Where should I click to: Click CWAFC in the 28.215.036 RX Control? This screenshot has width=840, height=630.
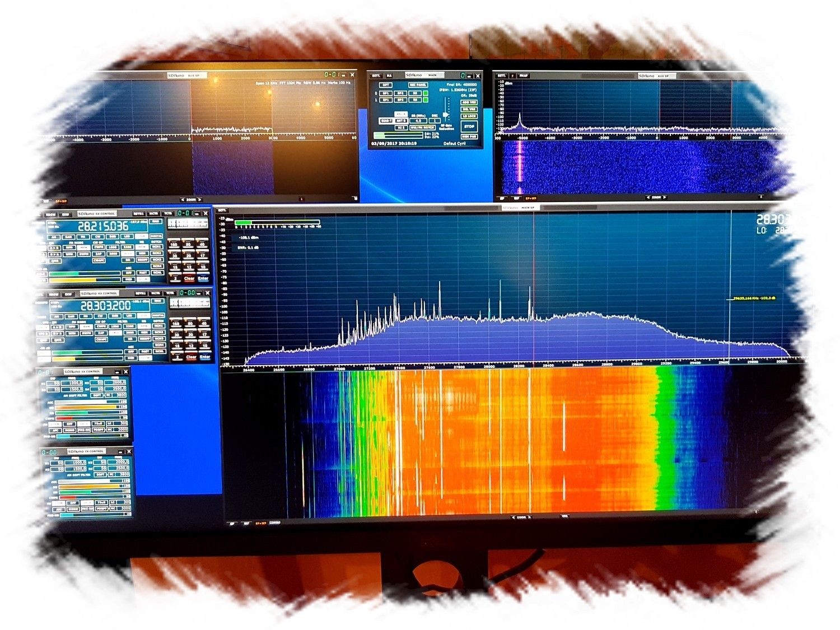[99, 260]
